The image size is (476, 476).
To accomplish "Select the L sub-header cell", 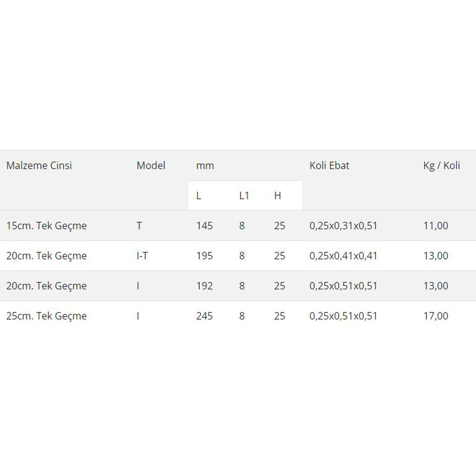I will coord(198,196).
